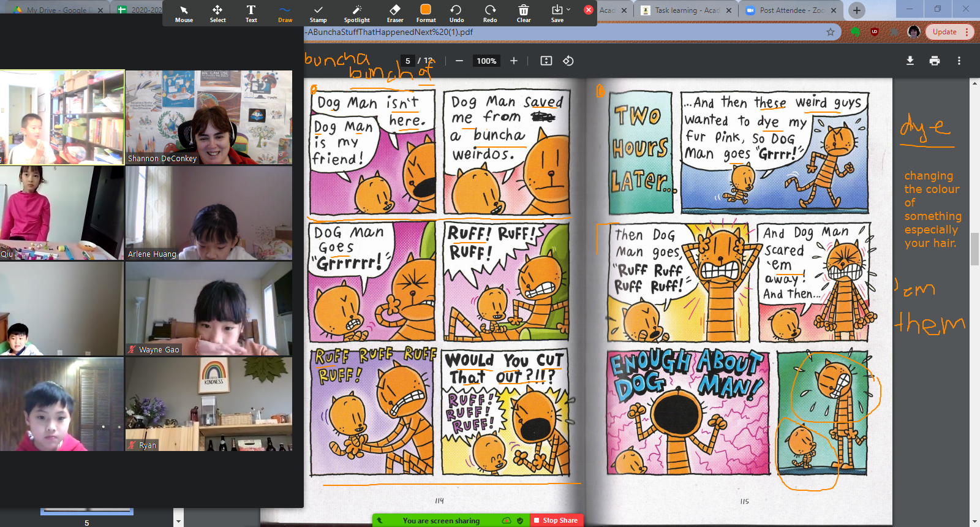Open the Chrome Extensions puzzle menu
980x527 pixels.
click(894, 32)
